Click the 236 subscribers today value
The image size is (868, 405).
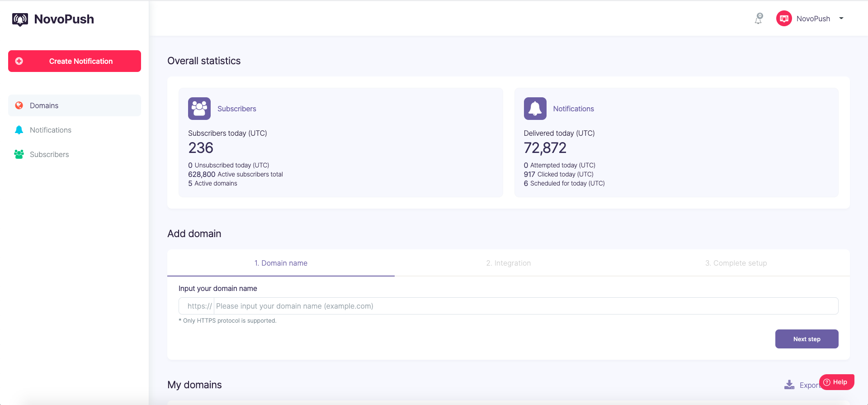point(201,148)
